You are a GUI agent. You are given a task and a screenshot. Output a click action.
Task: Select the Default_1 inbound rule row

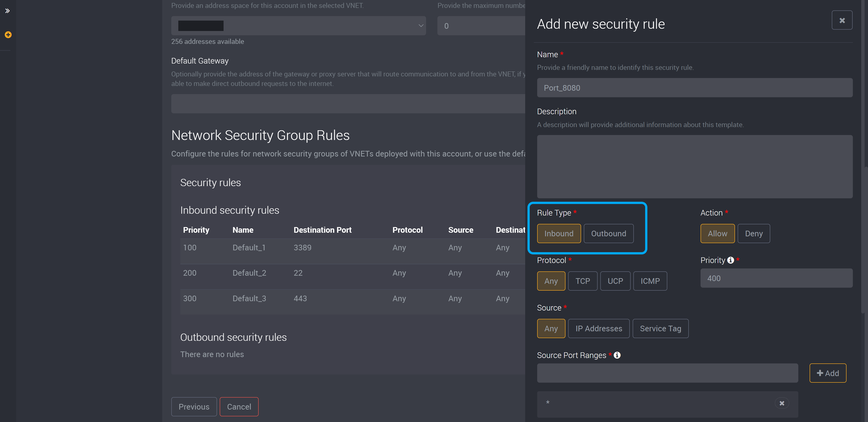[353, 251]
